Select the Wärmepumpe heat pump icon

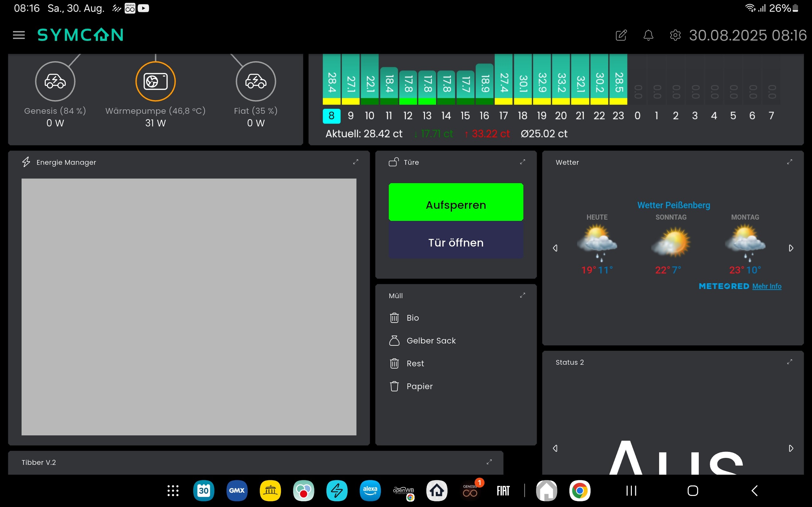click(155, 81)
